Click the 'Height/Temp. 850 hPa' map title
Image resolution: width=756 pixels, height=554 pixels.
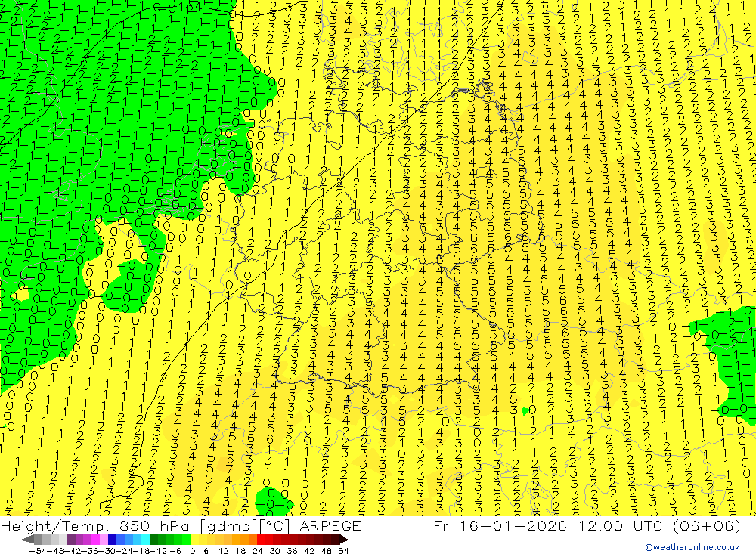(96, 525)
